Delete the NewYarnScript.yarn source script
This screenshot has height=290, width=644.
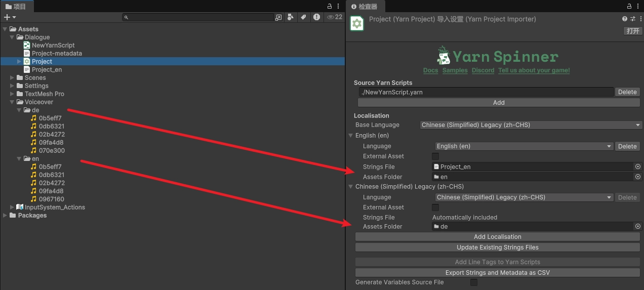pyautogui.click(x=628, y=92)
